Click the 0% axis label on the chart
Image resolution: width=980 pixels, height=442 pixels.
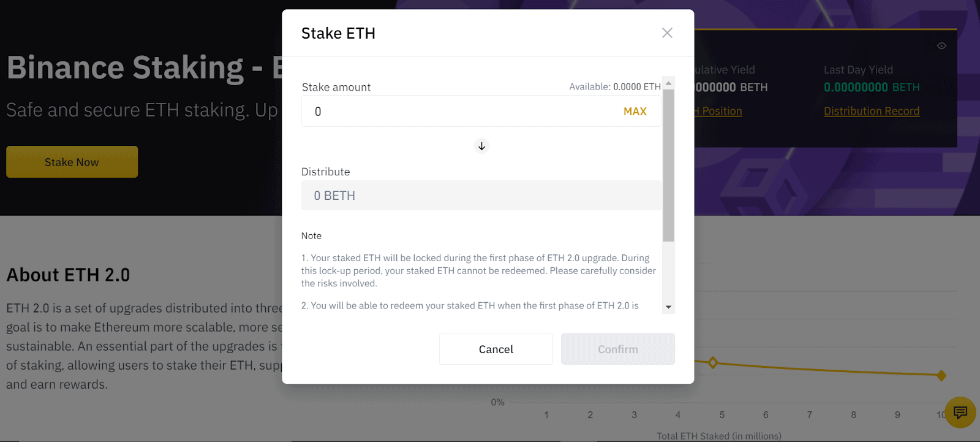click(x=497, y=402)
